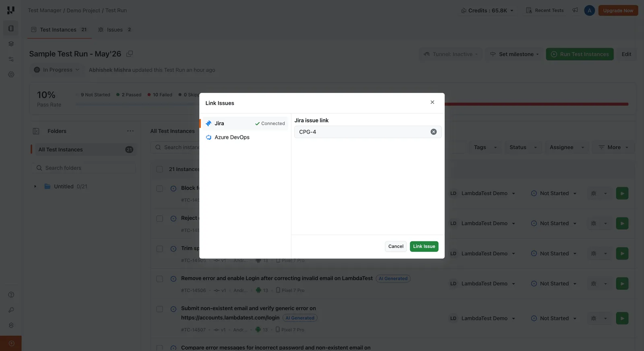Click the Link Issue button
This screenshot has height=351, width=644.
click(x=424, y=246)
